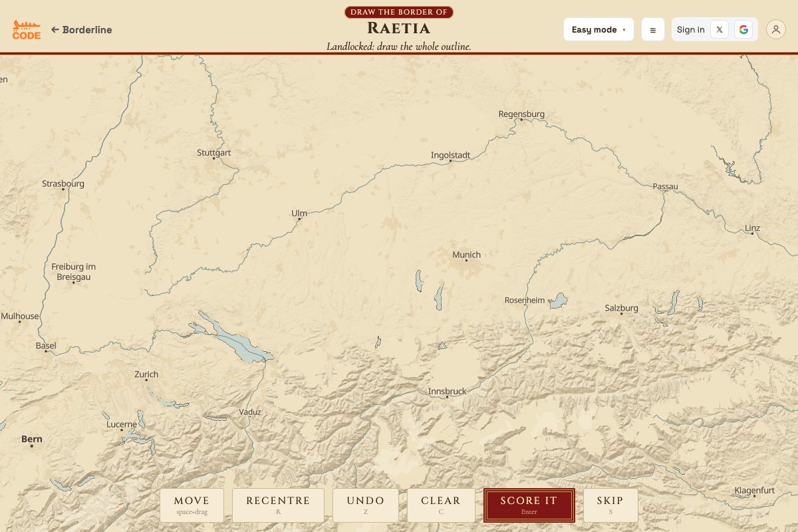This screenshot has width=798, height=532.
Task: Click the Landlocked instruction text
Action: (x=399, y=47)
